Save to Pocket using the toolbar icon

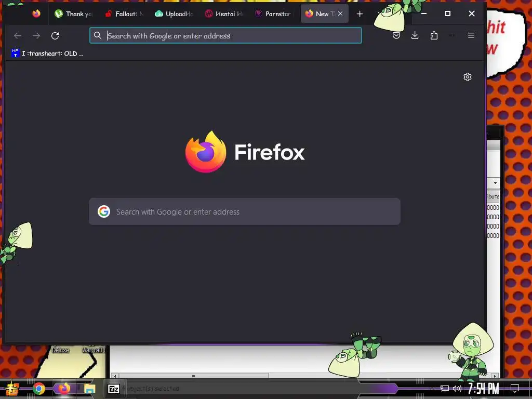(396, 35)
